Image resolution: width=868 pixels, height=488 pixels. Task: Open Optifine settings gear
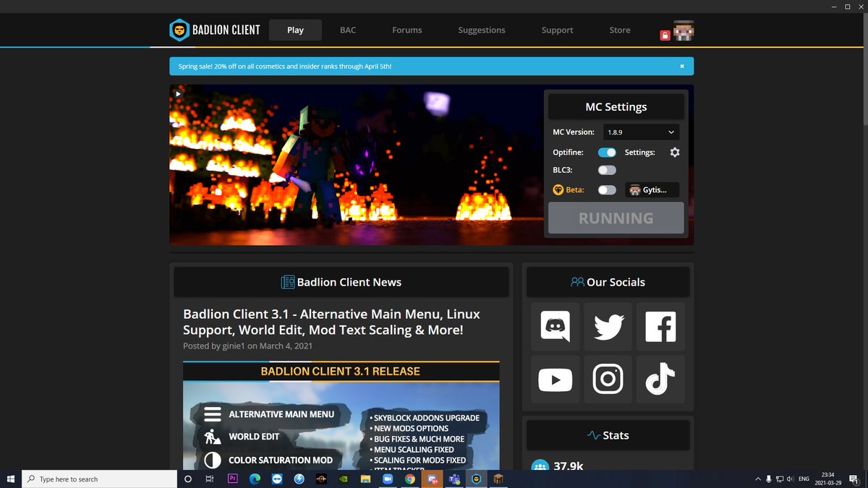tap(675, 153)
